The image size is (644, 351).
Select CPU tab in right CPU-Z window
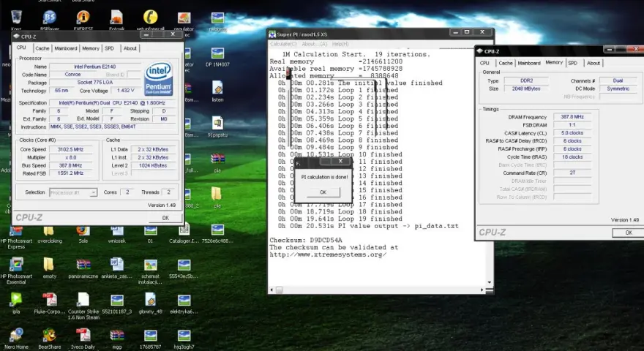click(x=484, y=63)
